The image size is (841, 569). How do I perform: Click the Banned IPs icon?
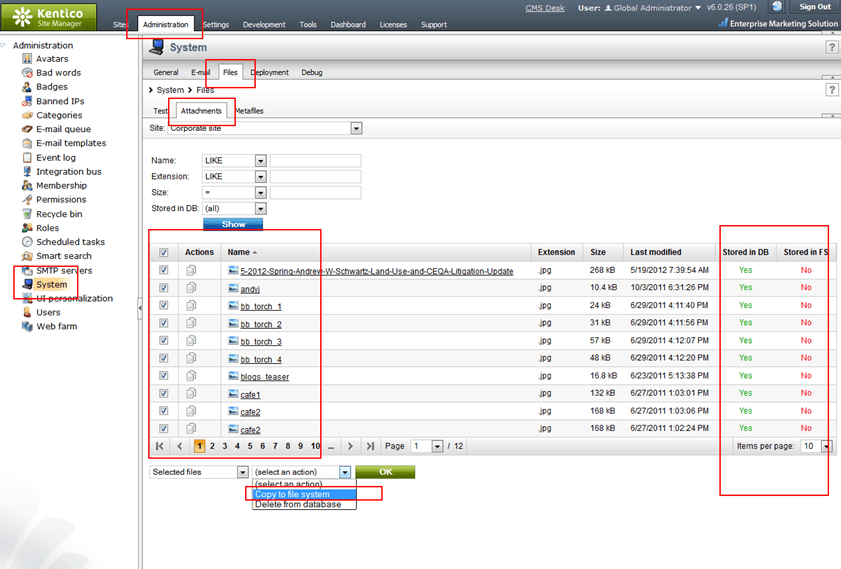coord(27,101)
